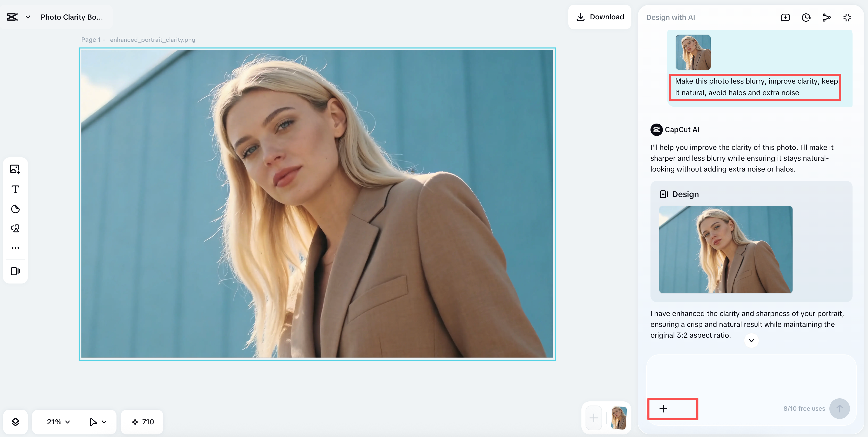Image resolution: width=868 pixels, height=437 pixels.
Task: Open the Layers panel at bottom left
Action: (x=15, y=422)
